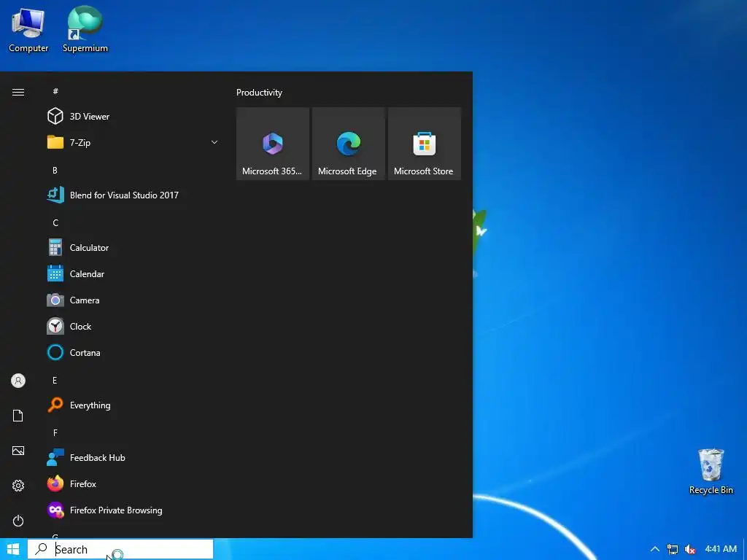The height and width of the screenshot is (560, 747).
Task: Open 3D Viewer from the app list
Action: 131,116
